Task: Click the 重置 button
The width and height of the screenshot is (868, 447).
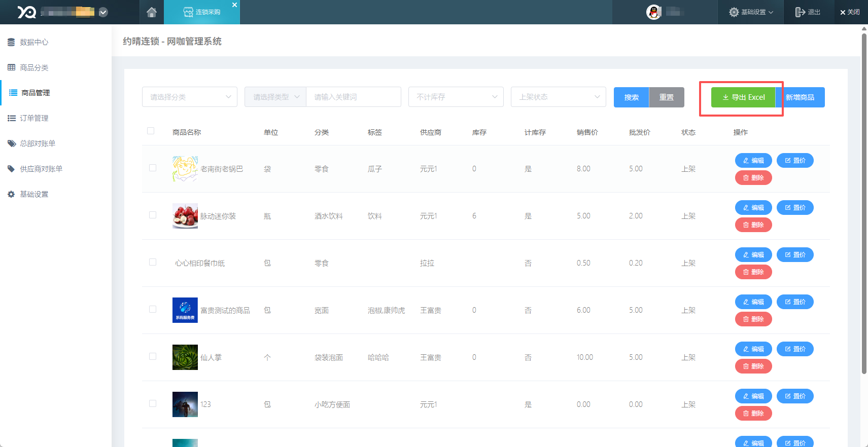Action: (x=667, y=97)
